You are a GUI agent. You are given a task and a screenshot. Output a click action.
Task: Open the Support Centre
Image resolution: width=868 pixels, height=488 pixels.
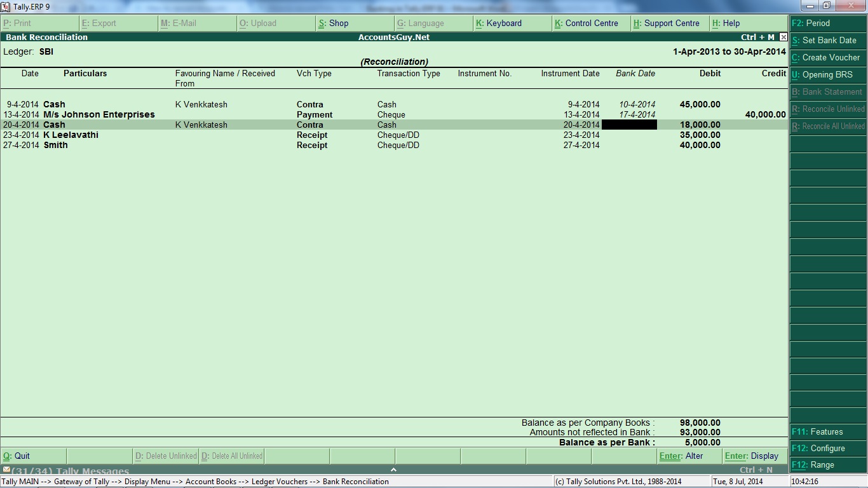670,24
